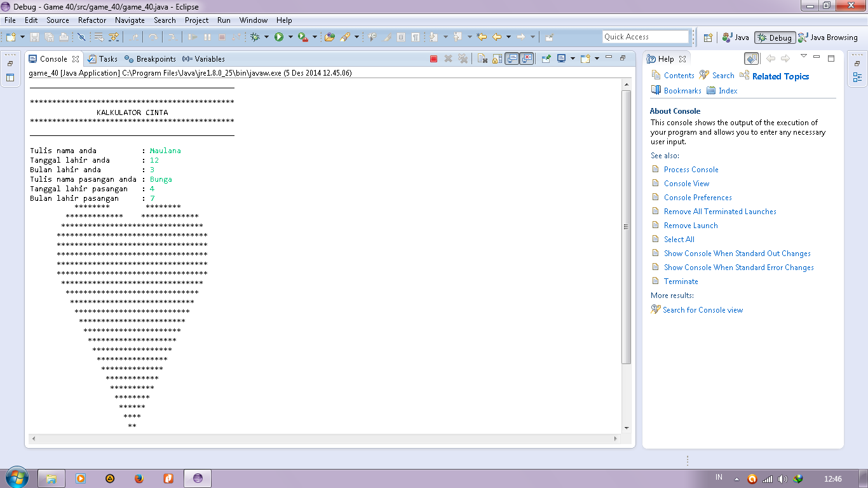
Task: Open the Debug button dropdown arrow
Action: (266, 36)
